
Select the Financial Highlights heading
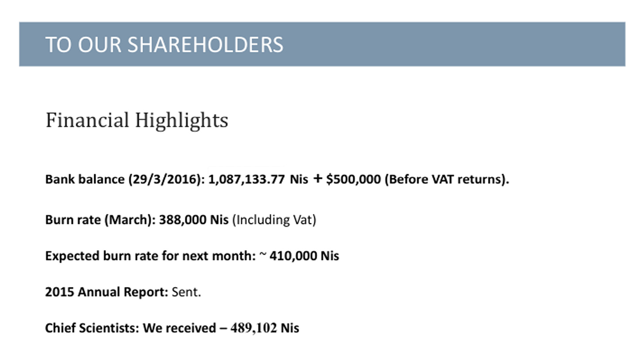137,121
